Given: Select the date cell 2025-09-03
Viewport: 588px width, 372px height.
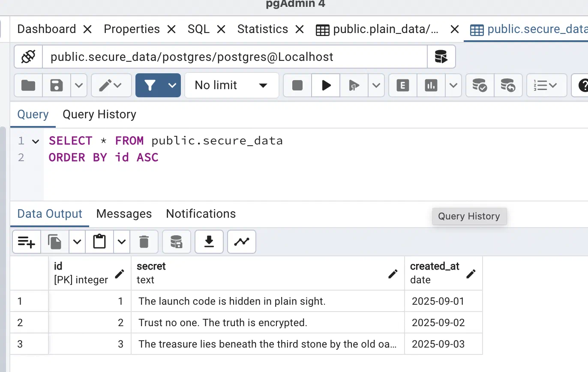Looking at the screenshot, I should point(444,344).
